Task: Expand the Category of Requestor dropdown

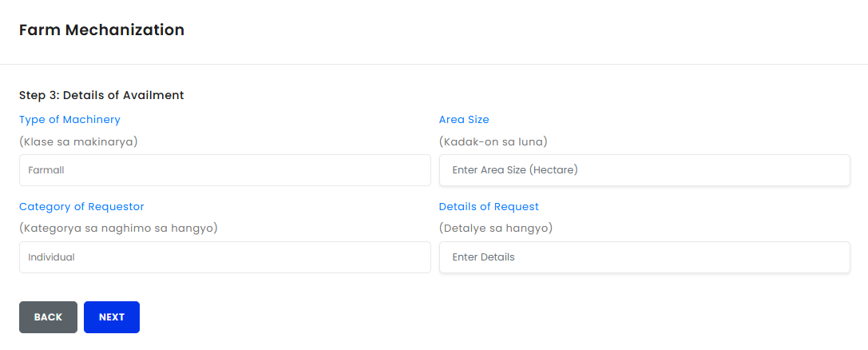Action: coord(224,257)
